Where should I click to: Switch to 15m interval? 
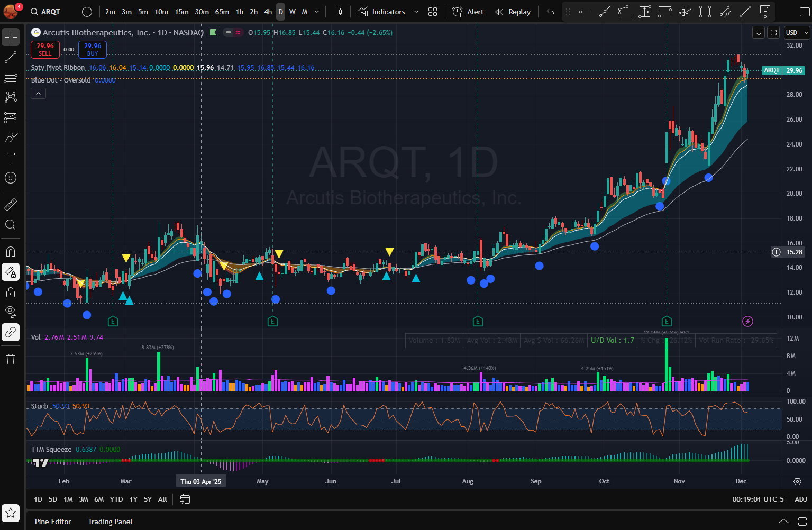181,12
